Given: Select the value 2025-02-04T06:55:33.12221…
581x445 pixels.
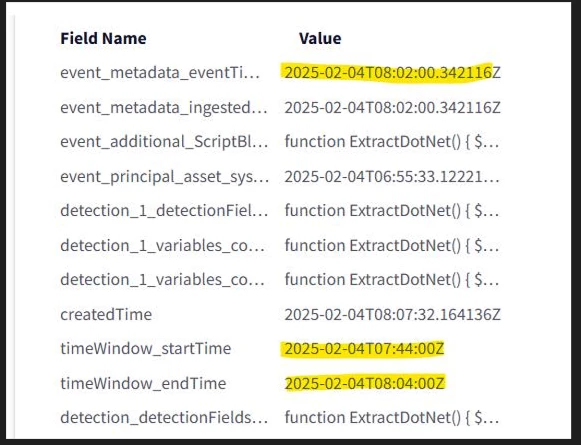Looking at the screenshot, I should [x=392, y=177].
